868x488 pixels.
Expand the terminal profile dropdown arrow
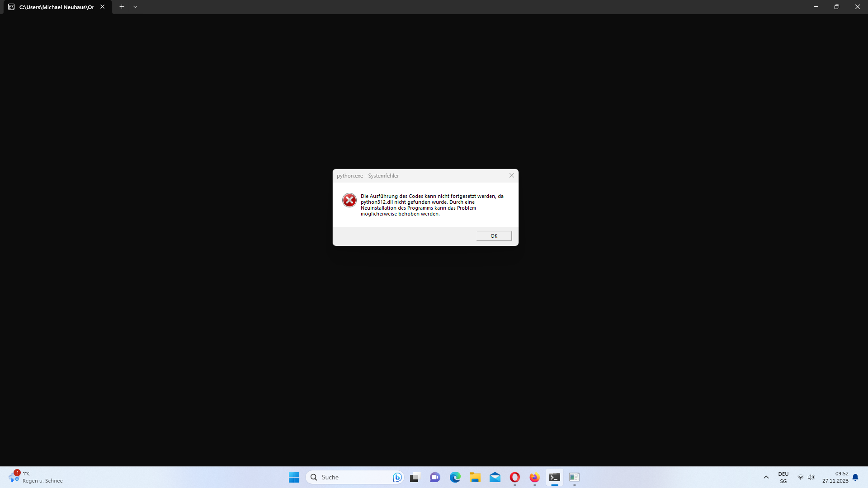135,7
